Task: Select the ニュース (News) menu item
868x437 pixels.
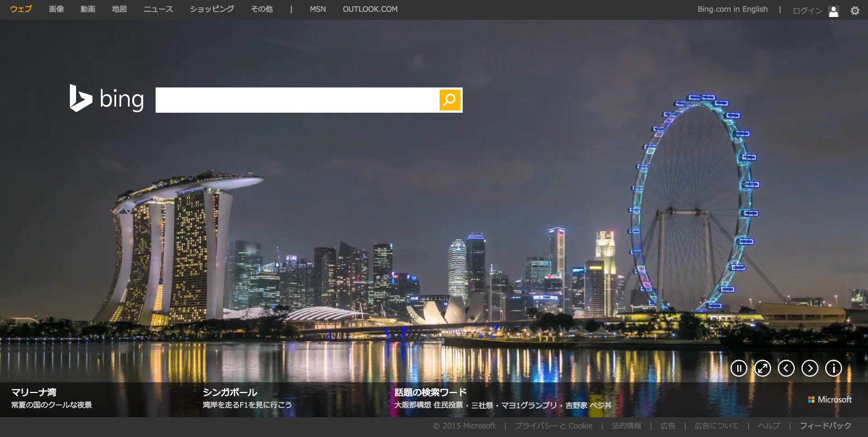Action: pos(158,9)
